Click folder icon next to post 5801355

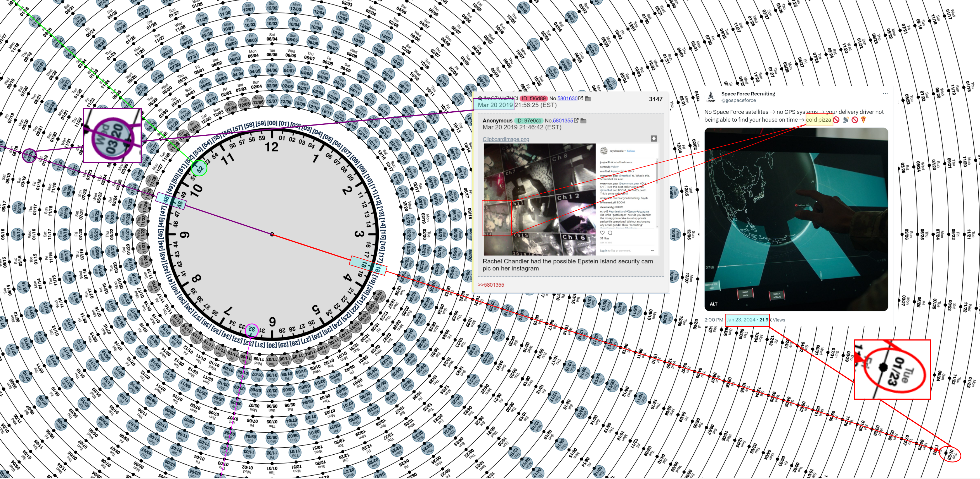coord(583,121)
